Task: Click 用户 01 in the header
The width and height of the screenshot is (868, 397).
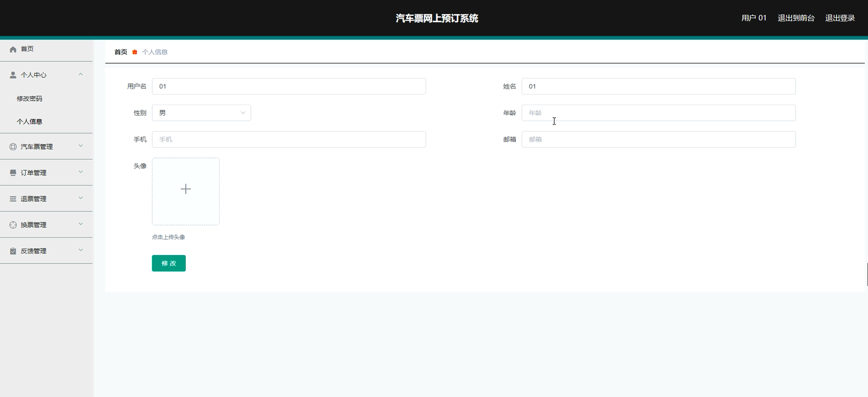Action: (x=754, y=18)
